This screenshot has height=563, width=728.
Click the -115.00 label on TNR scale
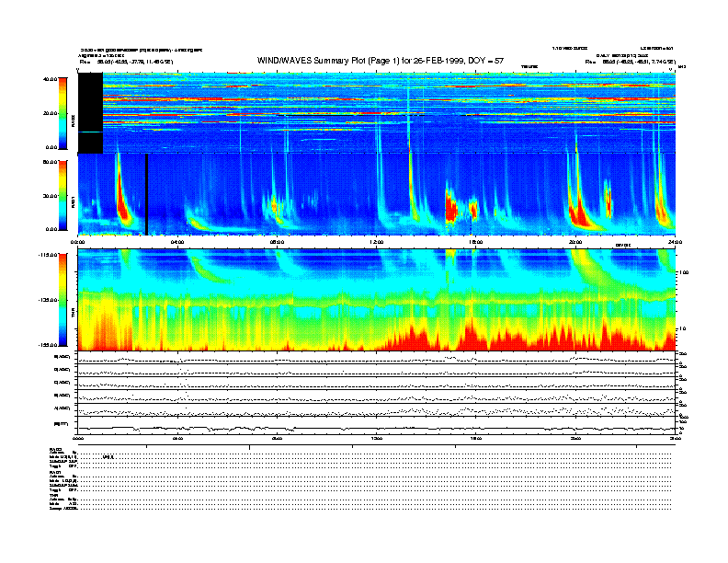click(x=48, y=255)
